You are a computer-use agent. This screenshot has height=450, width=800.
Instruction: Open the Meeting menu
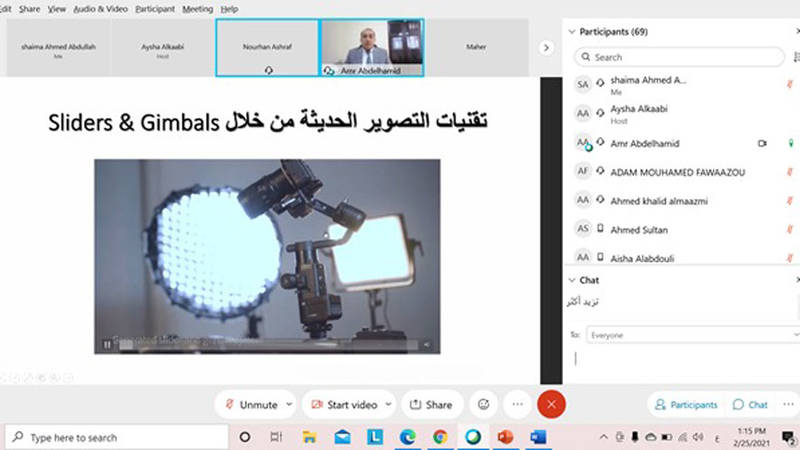click(x=197, y=8)
